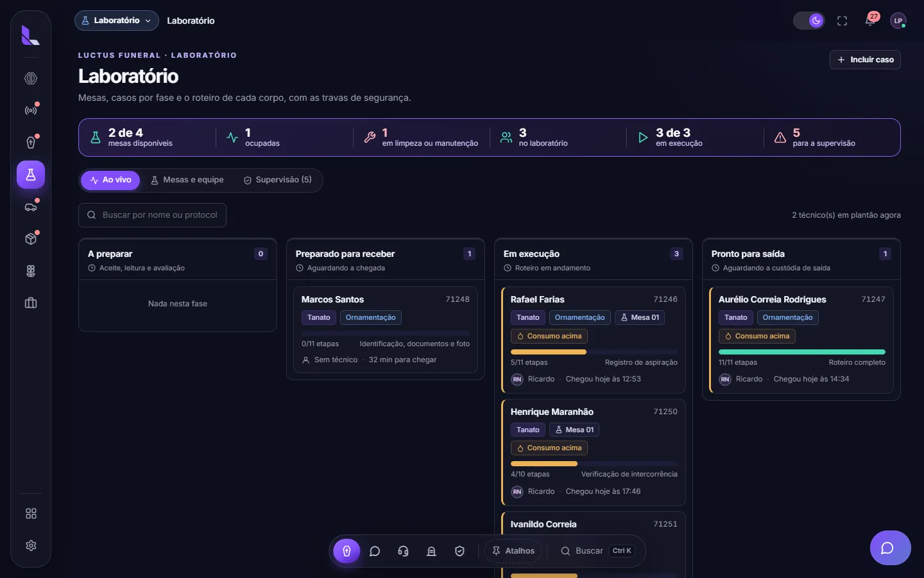Open the Atalhos pinned shortcuts button
The image size is (924, 578).
(x=513, y=551)
